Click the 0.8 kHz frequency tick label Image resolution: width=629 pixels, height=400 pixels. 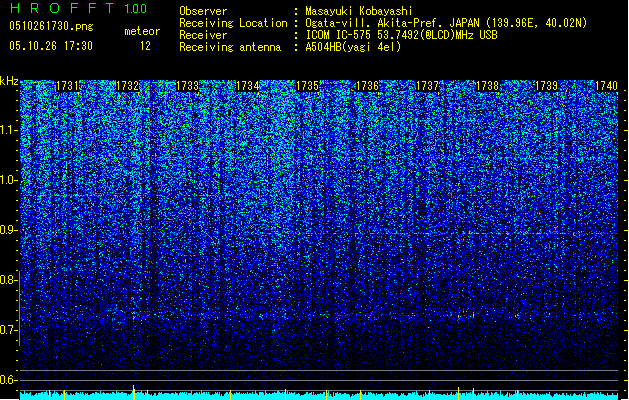pos(8,280)
